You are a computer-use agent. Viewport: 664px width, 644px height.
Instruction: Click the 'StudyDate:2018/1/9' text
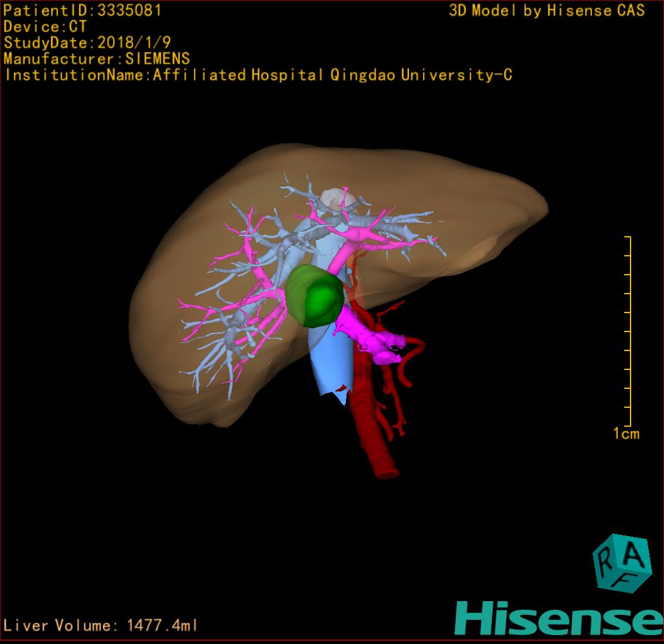pyautogui.click(x=87, y=42)
